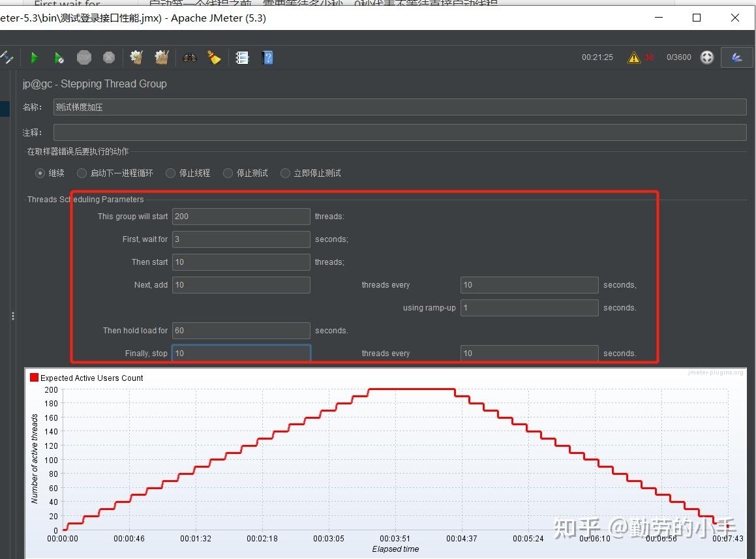Viewport: 756px width, 559px height.
Task: Click the toggle pencil icon in toolbar
Action: point(7,57)
